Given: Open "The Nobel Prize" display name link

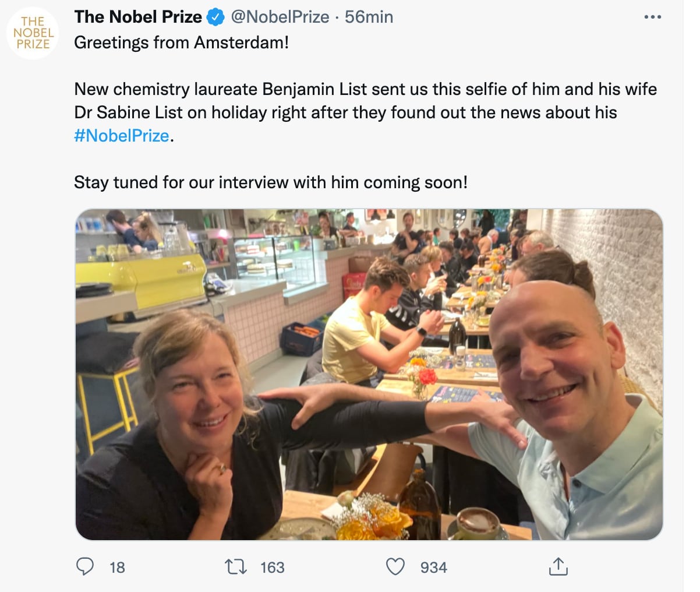Looking at the screenshot, I should click(x=138, y=17).
